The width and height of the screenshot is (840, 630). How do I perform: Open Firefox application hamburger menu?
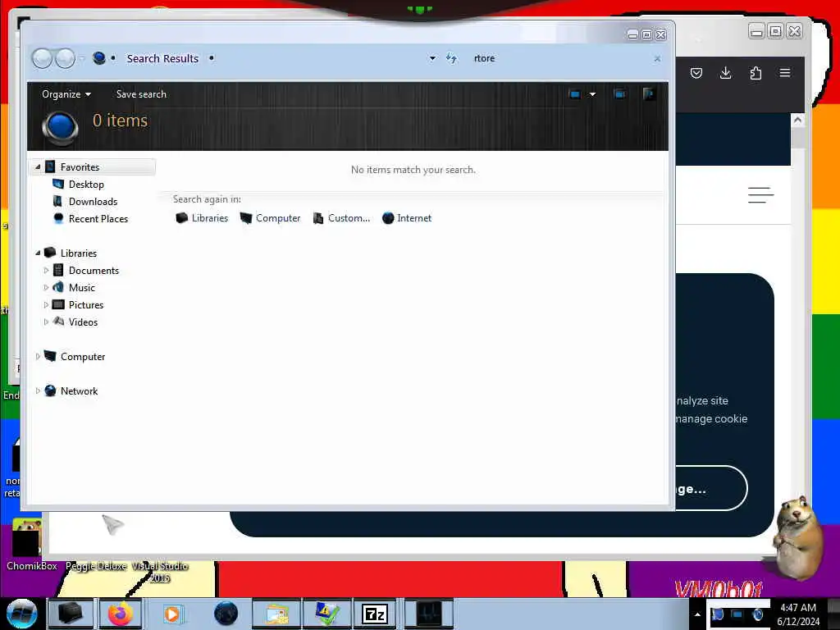pyautogui.click(x=785, y=73)
